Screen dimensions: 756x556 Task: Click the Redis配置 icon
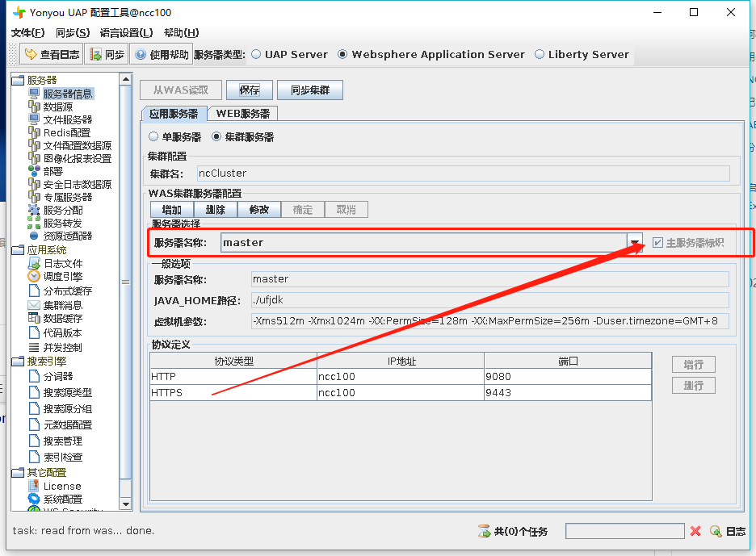[34, 132]
